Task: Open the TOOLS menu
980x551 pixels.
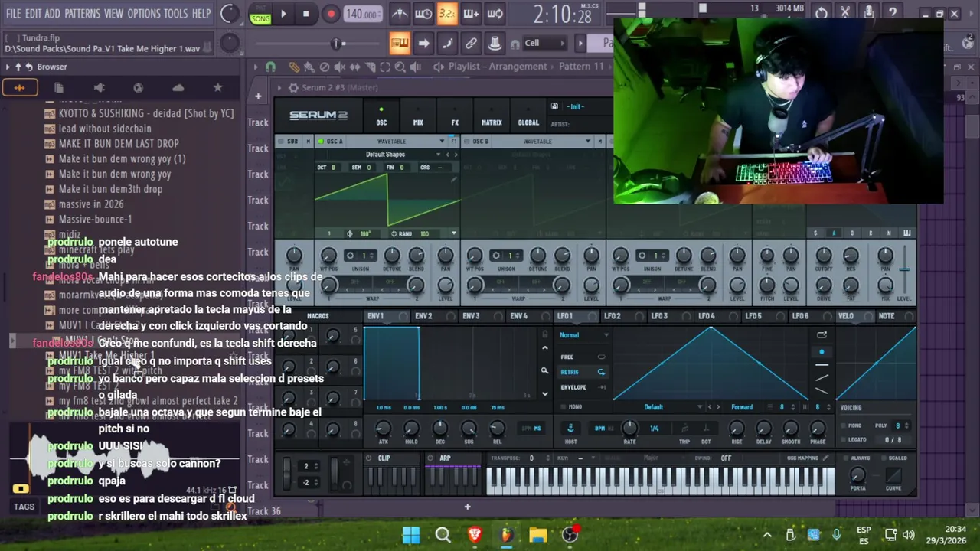Action: (x=175, y=14)
